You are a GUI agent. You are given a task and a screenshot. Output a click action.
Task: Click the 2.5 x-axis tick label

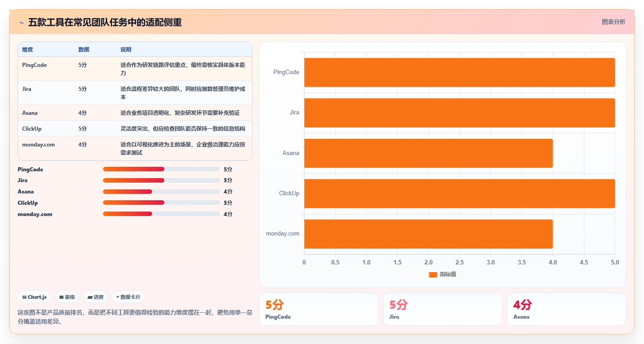click(x=459, y=262)
